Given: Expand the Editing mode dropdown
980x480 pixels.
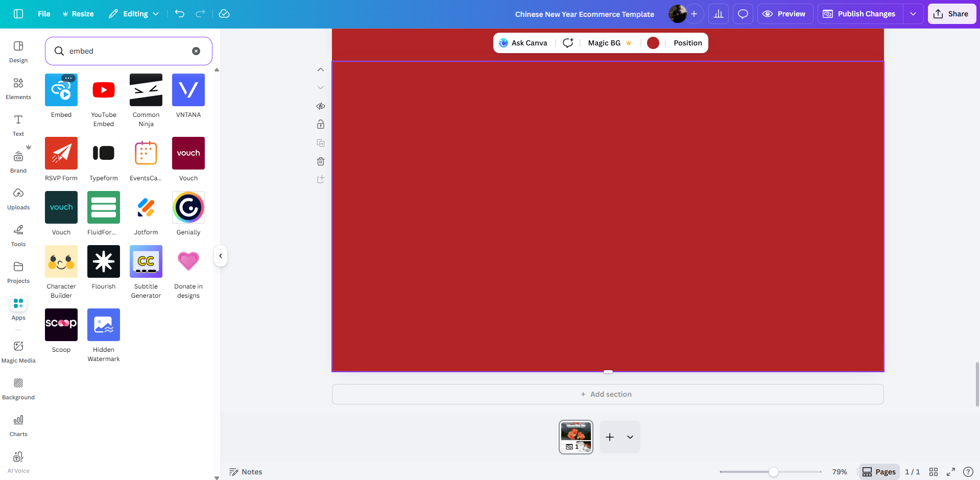Looking at the screenshot, I should click(x=134, y=14).
